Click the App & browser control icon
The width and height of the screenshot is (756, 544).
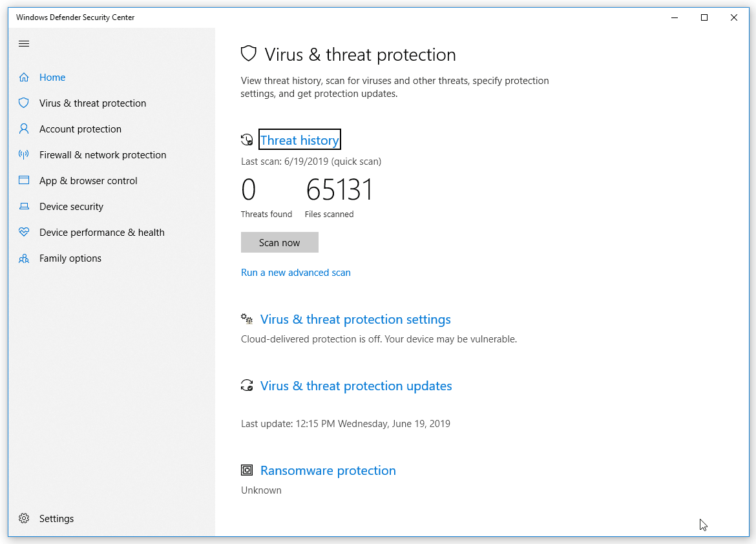pos(24,180)
